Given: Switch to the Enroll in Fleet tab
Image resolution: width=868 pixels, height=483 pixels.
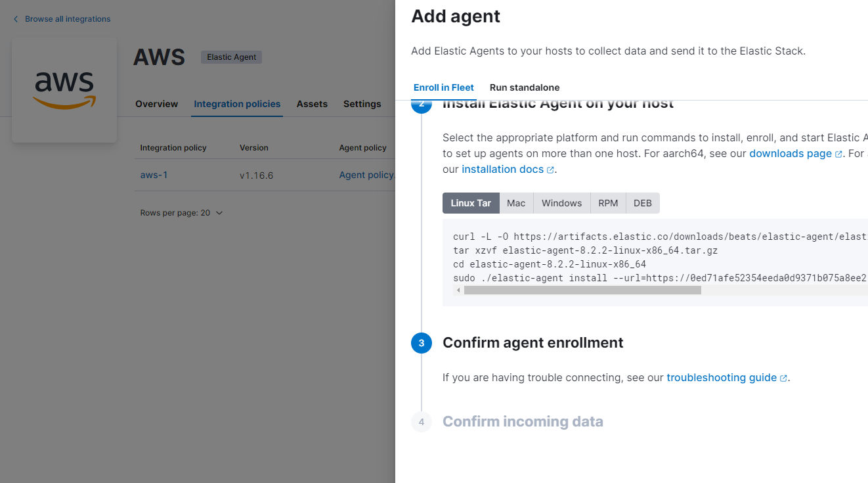Looking at the screenshot, I should click(x=444, y=87).
